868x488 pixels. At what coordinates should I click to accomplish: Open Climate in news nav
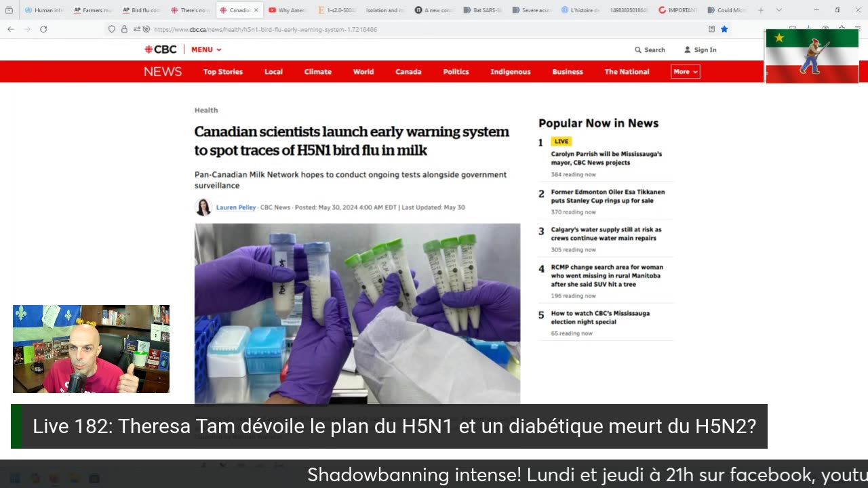click(318, 71)
